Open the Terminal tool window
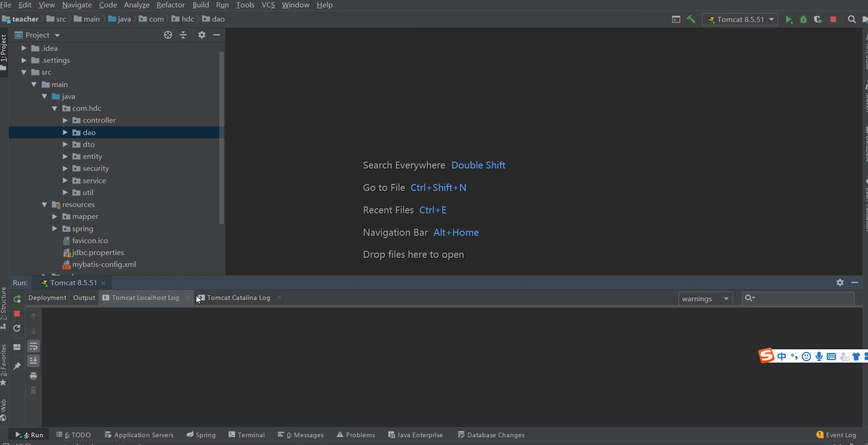Screen dimensions: 868x445 point(247,435)
